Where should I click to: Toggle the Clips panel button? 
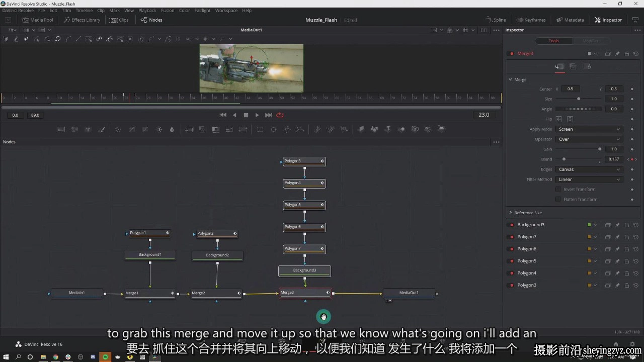[x=119, y=20]
